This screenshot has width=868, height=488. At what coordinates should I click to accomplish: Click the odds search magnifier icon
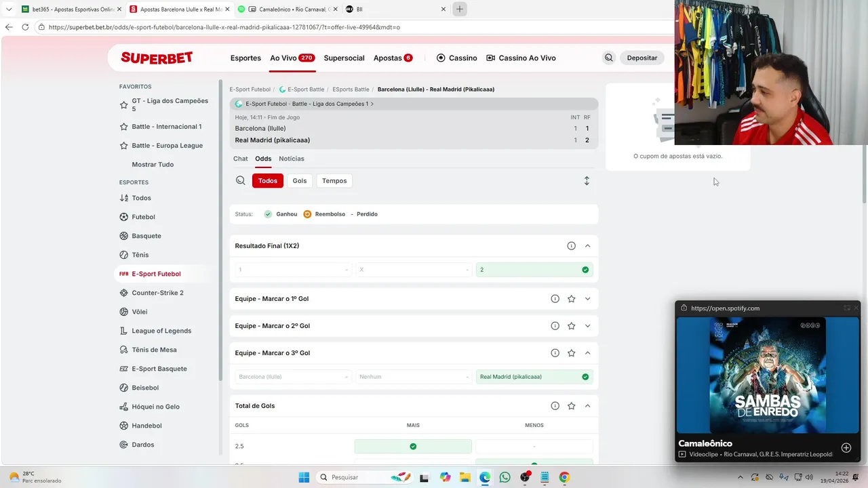pyautogui.click(x=241, y=181)
